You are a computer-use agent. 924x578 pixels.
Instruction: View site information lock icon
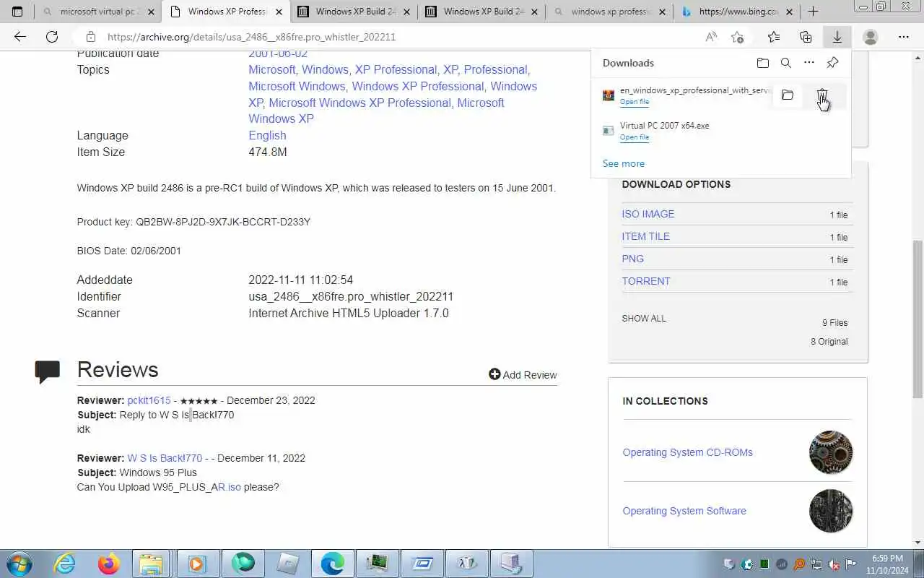[x=90, y=37]
